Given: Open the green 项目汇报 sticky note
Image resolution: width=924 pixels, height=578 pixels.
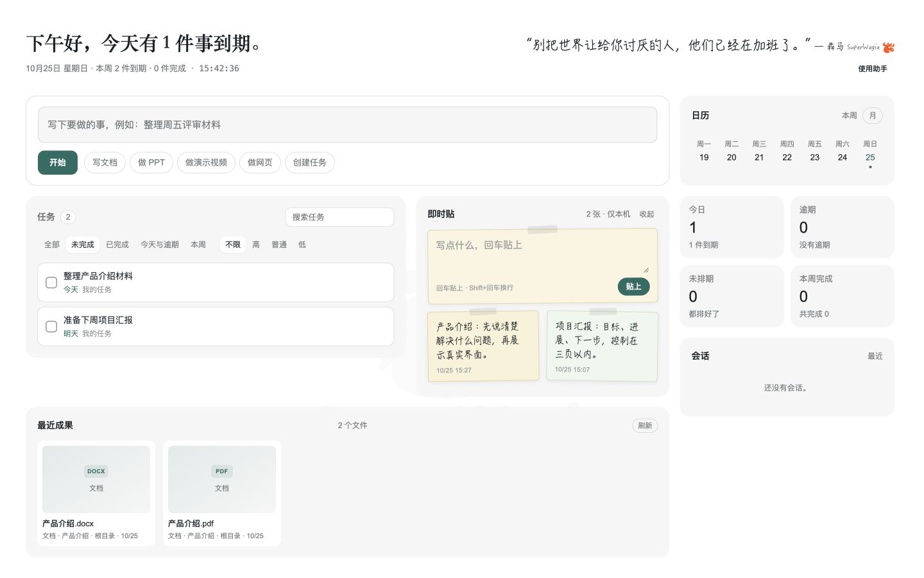Looking at the screenshot, I should (x=602, y=346).
